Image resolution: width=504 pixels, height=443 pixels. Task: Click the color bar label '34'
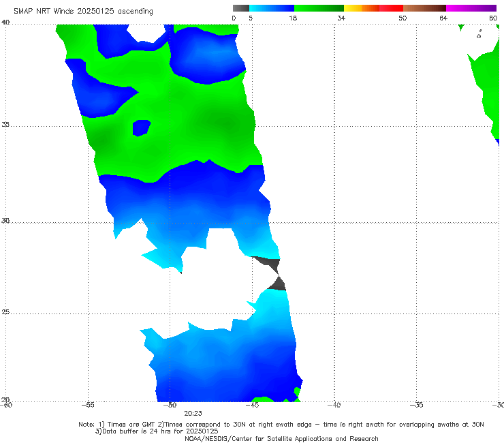[x=341, y=18]
